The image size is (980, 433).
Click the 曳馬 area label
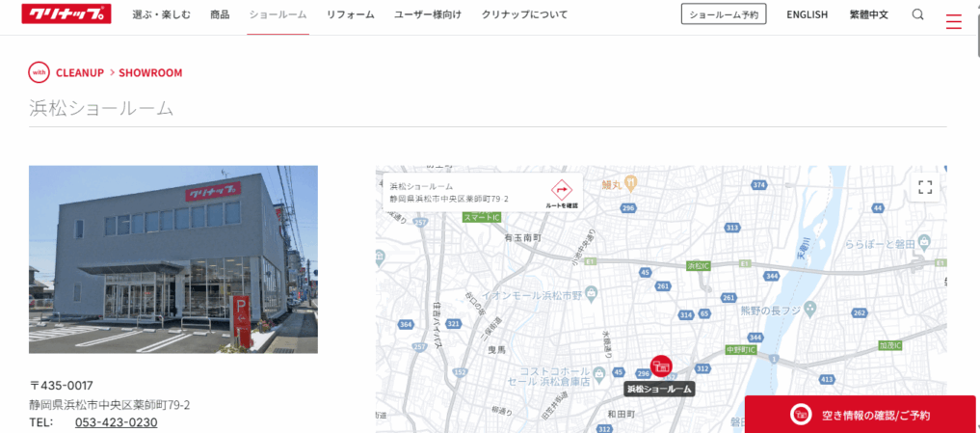tap(495, 351)
